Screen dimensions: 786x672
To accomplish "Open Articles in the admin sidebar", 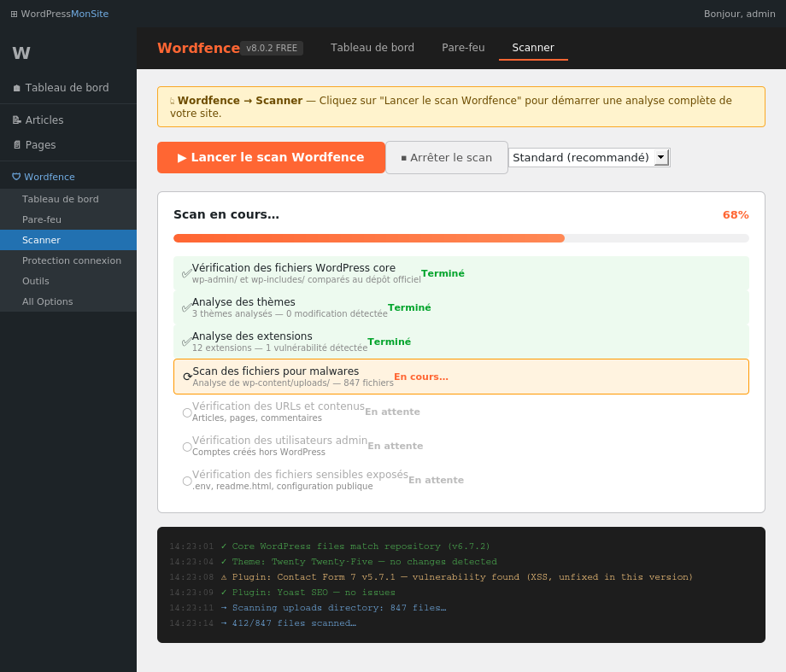I will point(68,120).
